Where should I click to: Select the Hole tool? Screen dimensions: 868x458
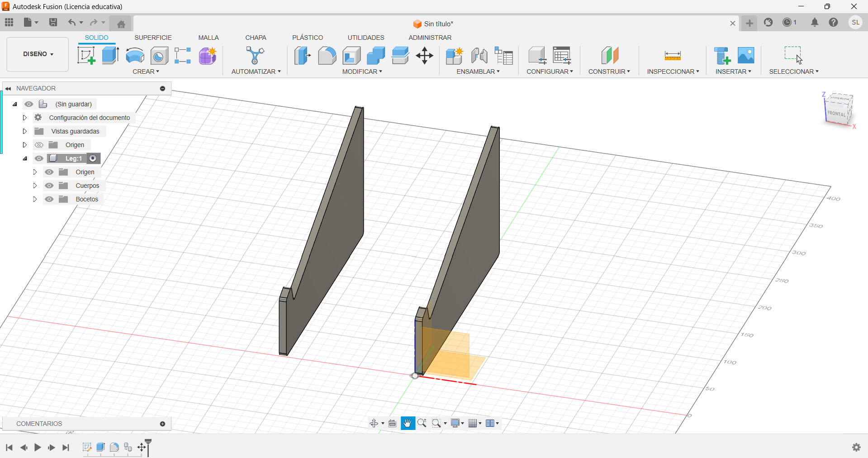(x=159, y=56)
